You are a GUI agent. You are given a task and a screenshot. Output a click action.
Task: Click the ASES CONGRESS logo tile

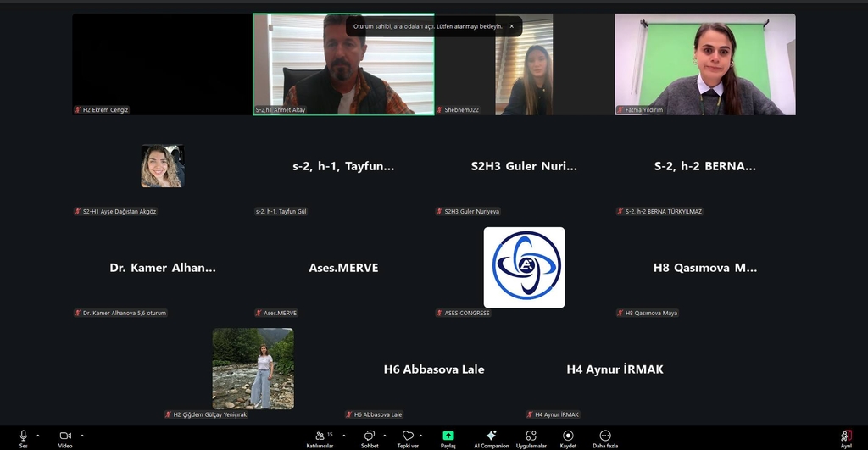click(x=524, y=267)
